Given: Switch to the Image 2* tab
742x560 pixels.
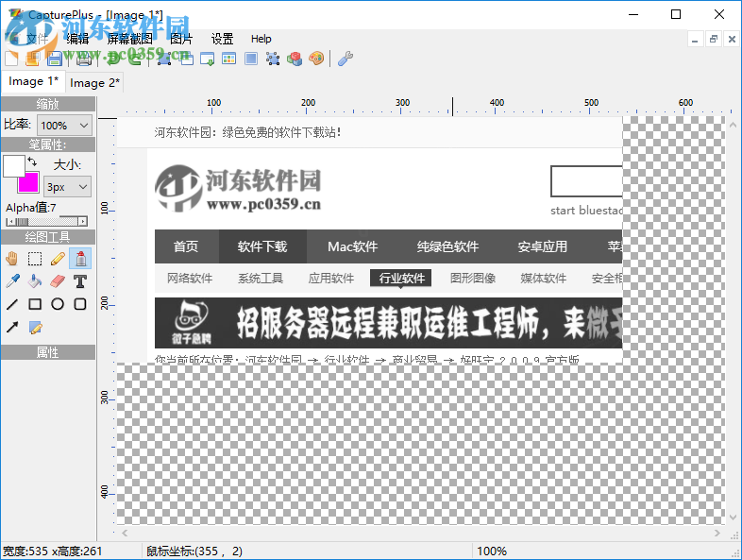Looking at the screenshot, I should coord(94,83).
